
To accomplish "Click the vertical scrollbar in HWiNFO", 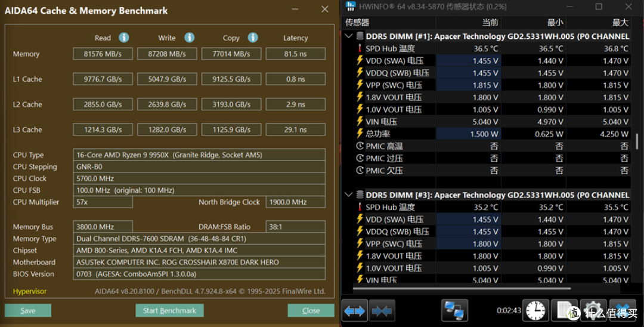I will tap(637, 141).
